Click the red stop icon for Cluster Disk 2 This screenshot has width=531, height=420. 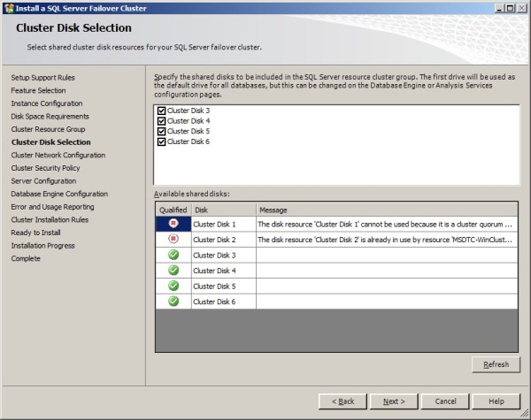[x=173, y=240]
